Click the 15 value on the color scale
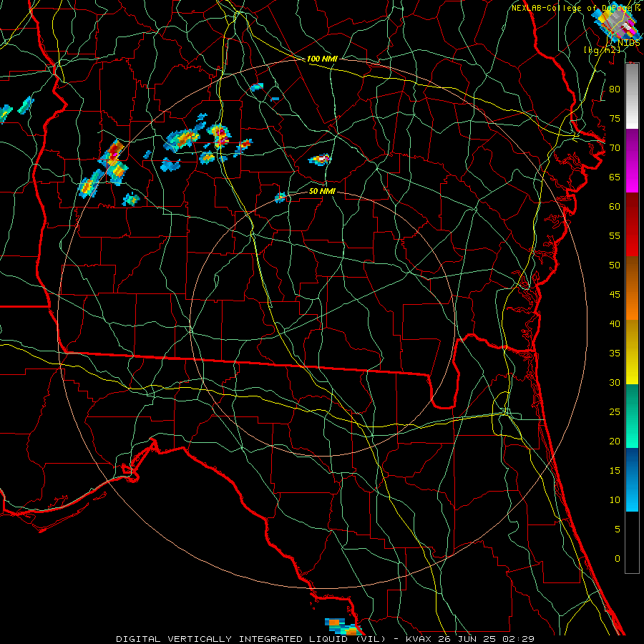Image resolution: width=644 pixels, height=644 pixels. click(x=615, y=471)
